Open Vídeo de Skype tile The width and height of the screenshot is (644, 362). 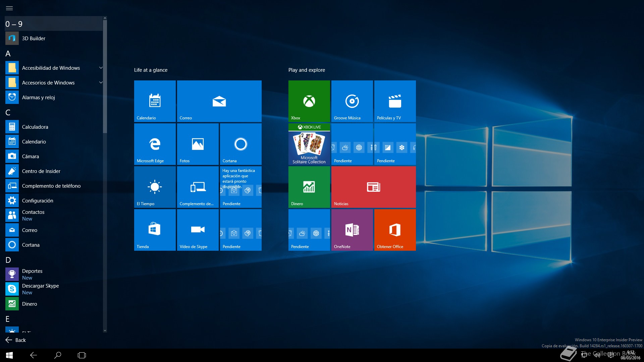(198, 230)
